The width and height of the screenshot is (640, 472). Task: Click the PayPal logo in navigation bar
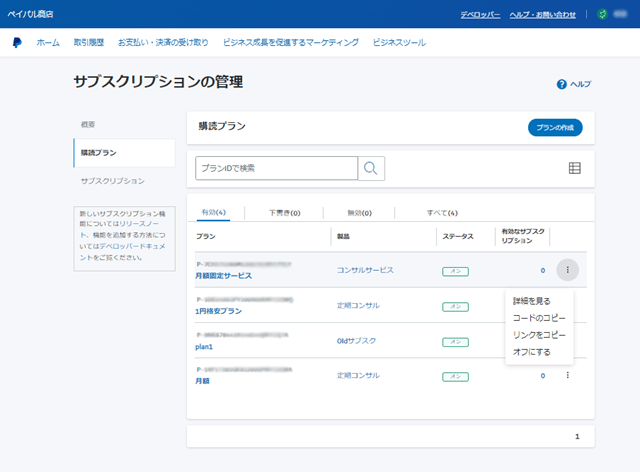tap(17, 43)
